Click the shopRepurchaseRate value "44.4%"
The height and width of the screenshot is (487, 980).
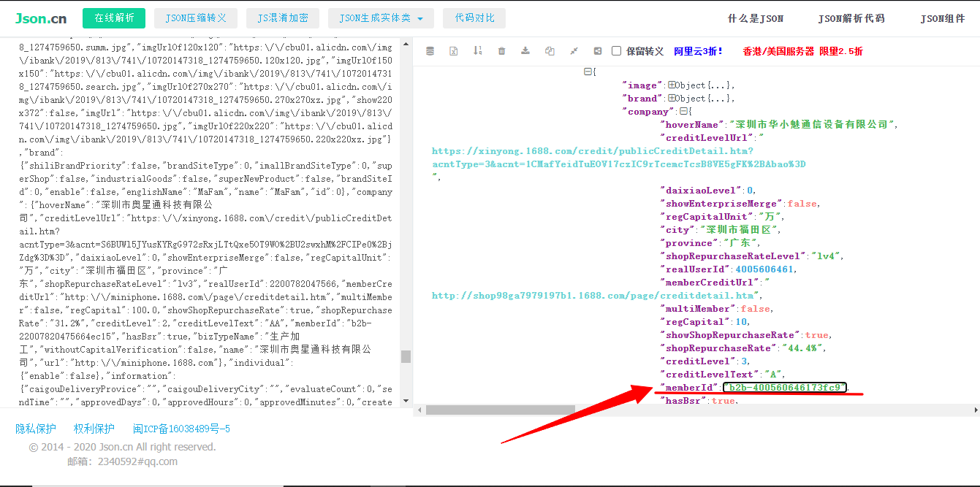(802, 348)
